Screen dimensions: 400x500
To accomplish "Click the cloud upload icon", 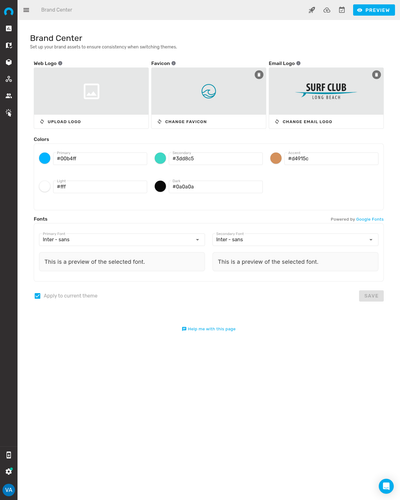I will click(327, 10).
